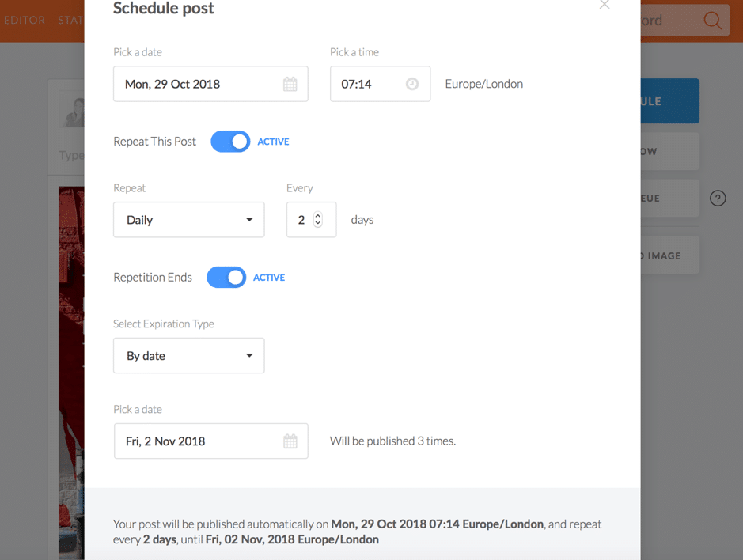Decrease the Every days stepper value
Image resolution: width=743 pixels, height=560 pixels.
(x=318, y=223)
